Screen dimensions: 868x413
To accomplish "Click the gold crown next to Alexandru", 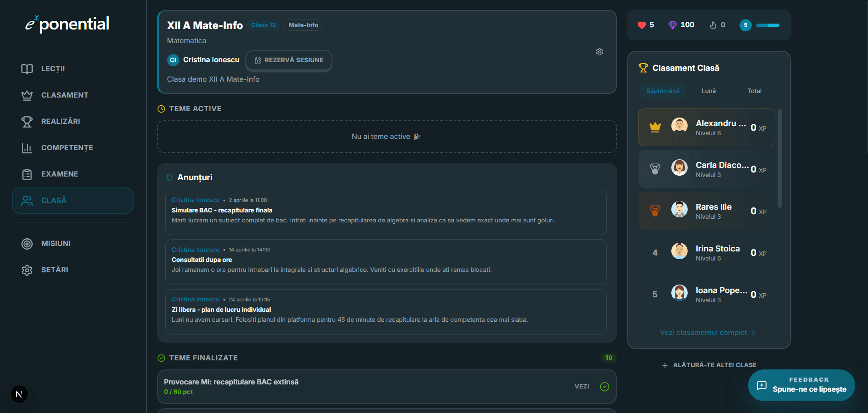I will pyautogui.click(x=655, y=127).
